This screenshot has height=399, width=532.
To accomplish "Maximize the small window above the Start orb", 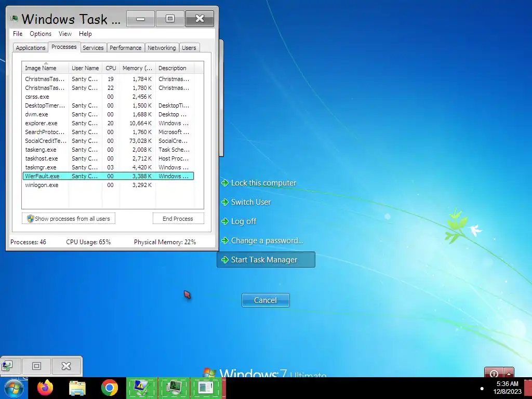I will pyautogui.click(x=37, y=366).
